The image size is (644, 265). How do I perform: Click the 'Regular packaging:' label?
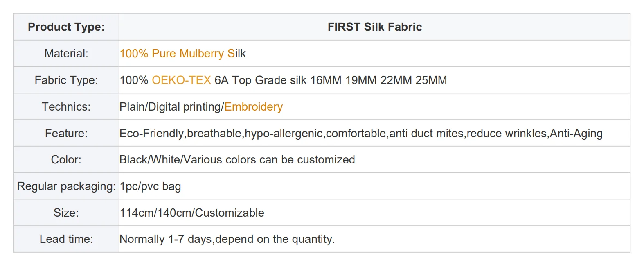tap(66, 186)
